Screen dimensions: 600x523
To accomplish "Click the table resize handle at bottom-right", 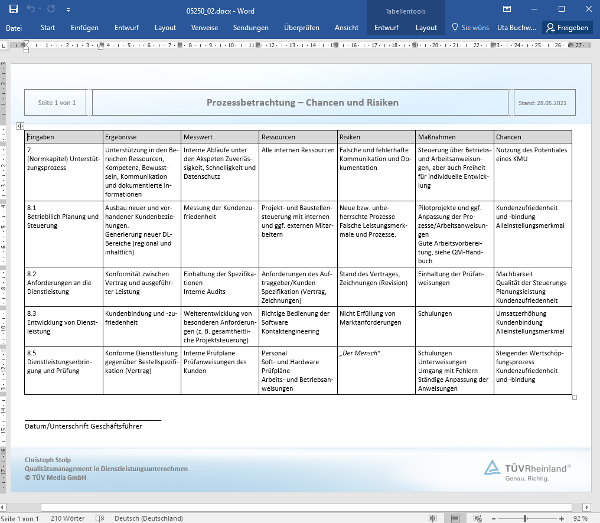I will (574, 397).
